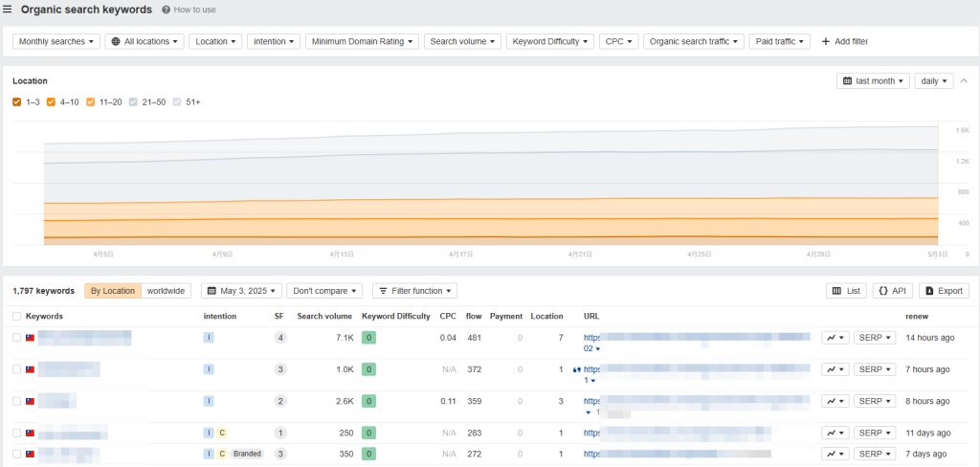Viewport: 980px width, 467px height.
Task: Open trend chart for 2.6K volume row
Action: tap(835, 401)
